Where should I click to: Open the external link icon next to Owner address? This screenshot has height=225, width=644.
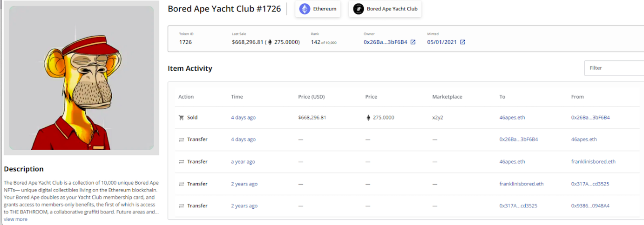pyautogui.click(x=413, y=42)
